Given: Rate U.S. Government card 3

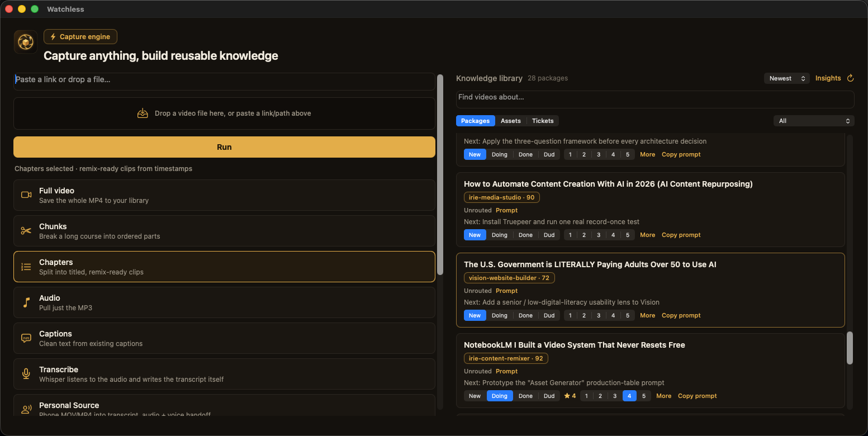Looking at the screenshot, I should click(x=599, y=315).
